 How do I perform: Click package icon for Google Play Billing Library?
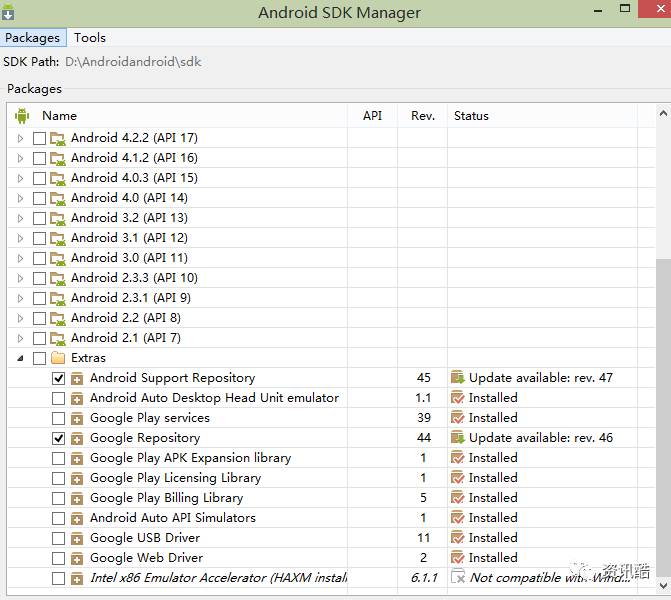pyautogui.click(x=77, y=498)
